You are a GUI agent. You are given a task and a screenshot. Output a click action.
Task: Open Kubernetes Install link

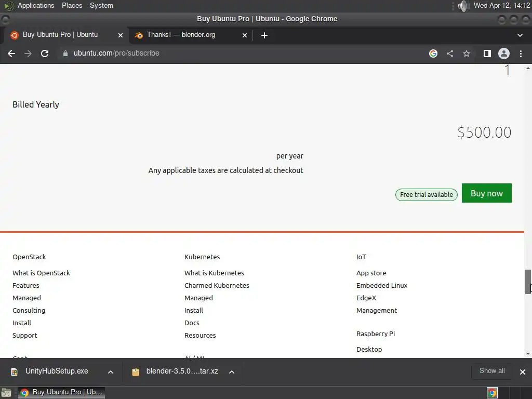click(x=194, y=311)
